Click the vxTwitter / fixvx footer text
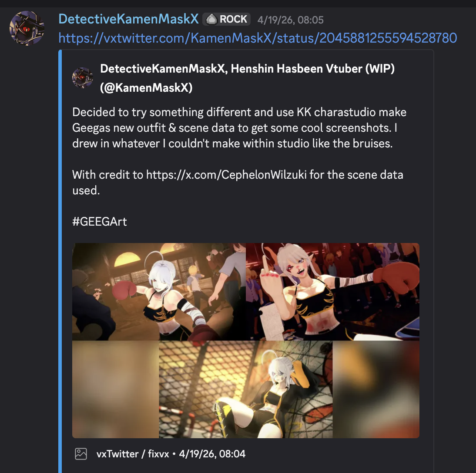The image size is (476, 473). [x=133, y=454]
